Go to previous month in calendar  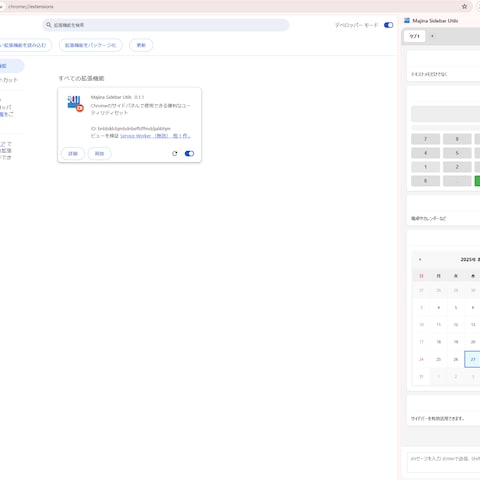420,259
